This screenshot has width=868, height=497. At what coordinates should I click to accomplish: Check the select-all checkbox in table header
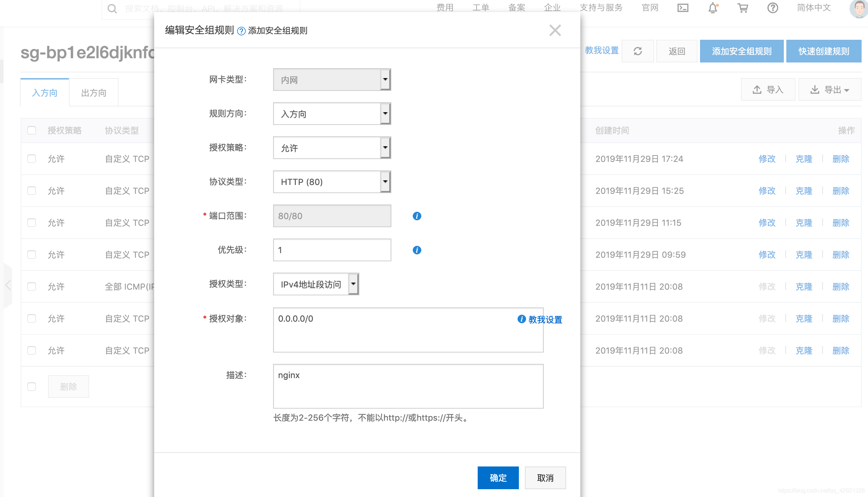pyautogui.click(x=32, y=130)
